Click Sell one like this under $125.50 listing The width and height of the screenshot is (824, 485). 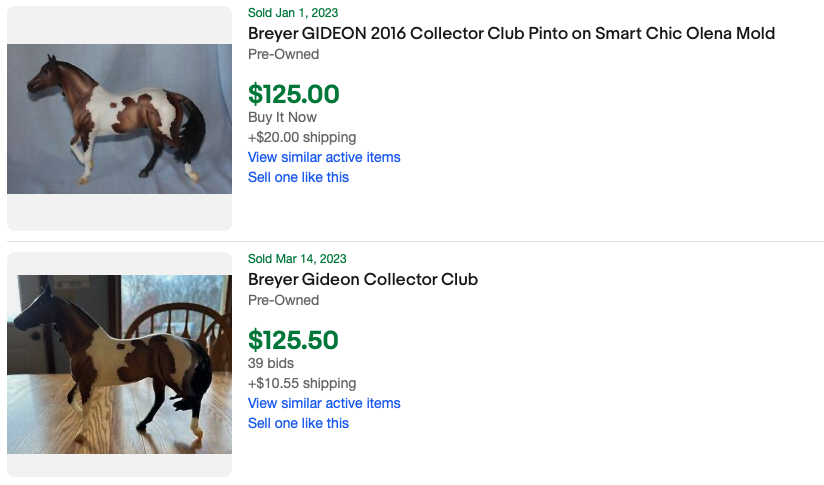(298, 423)
